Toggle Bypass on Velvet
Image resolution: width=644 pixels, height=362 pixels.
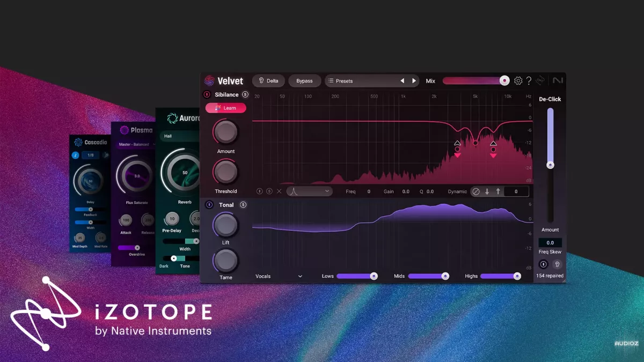(304, 81)
